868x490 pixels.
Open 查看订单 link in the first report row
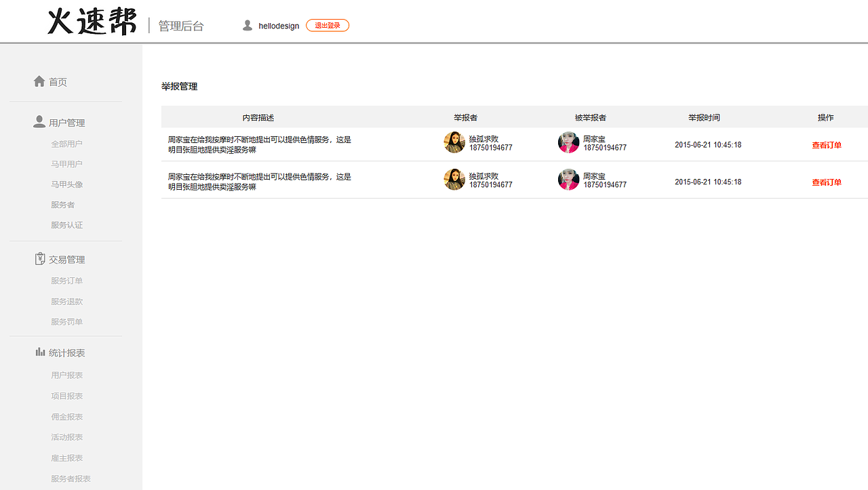826,144
